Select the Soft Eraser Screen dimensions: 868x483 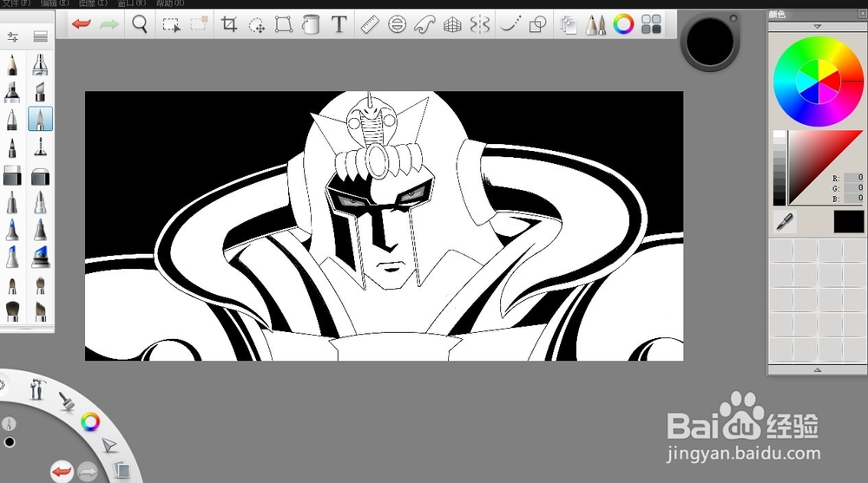(41, 176)
